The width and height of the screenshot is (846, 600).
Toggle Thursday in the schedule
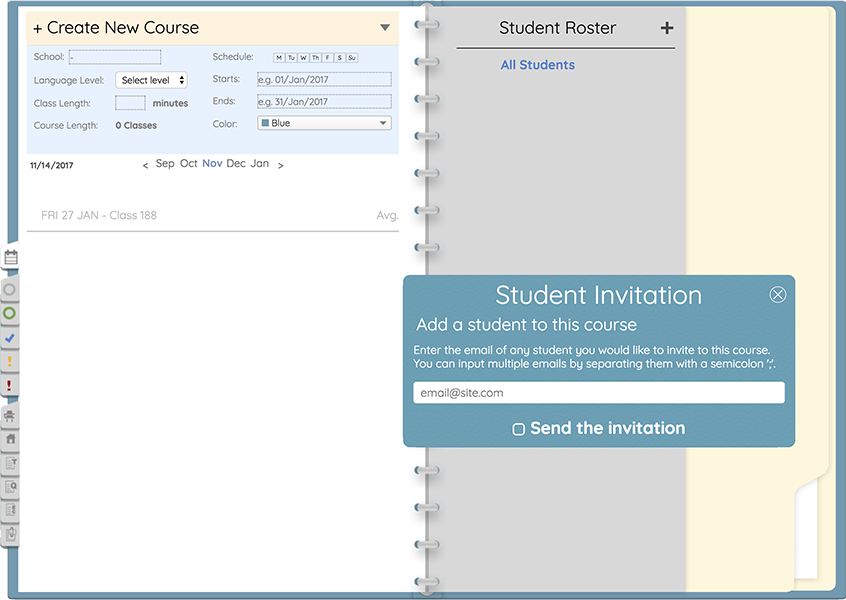316,57
